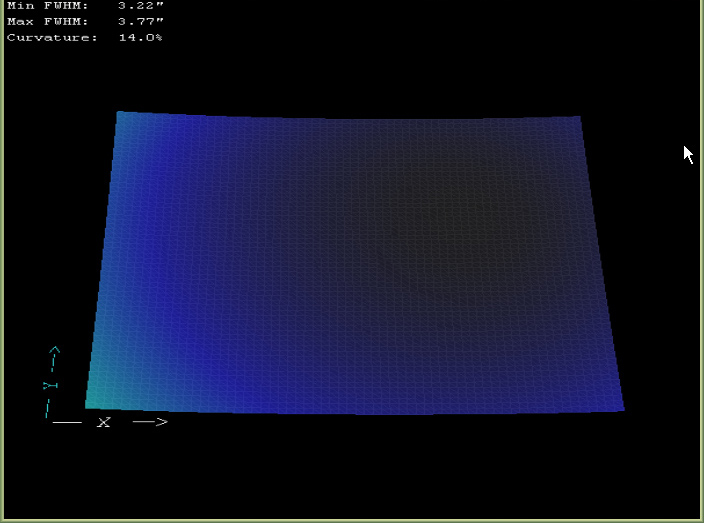Click the Y axis label

tap(50, 386)
